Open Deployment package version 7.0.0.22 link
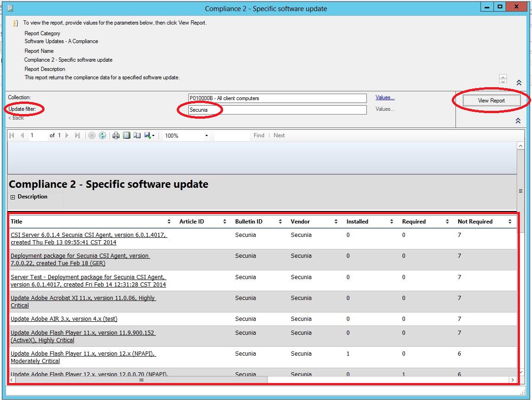532x402 pixels. (x=80, y=260)
